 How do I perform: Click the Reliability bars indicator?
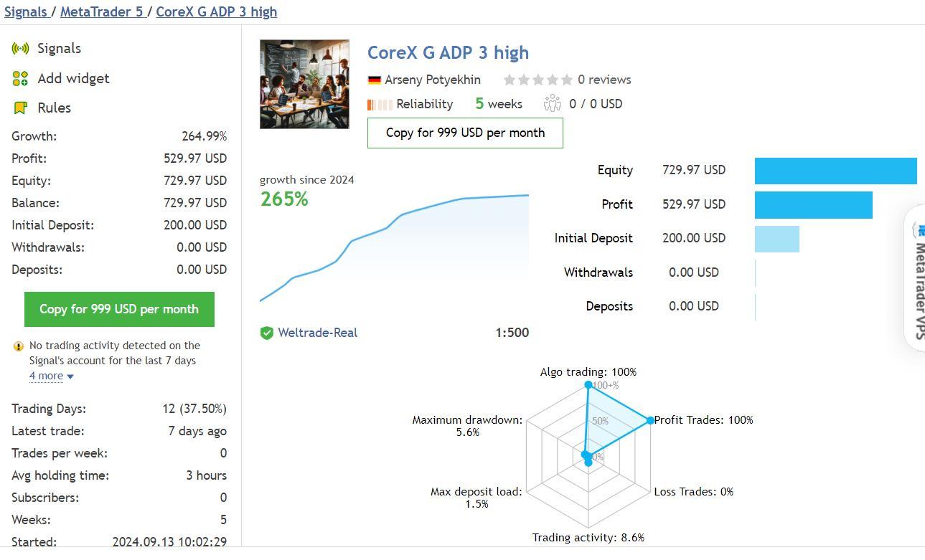coord(379,104)
